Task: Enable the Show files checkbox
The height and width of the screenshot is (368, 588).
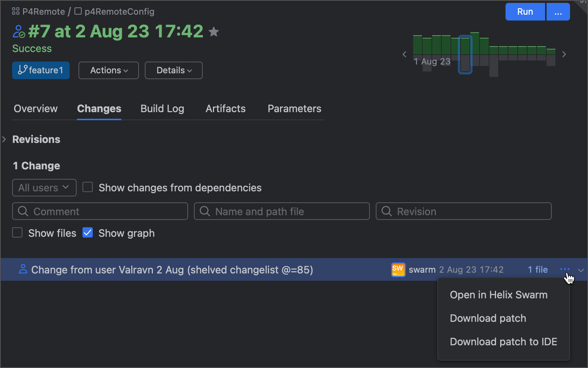Action: (x=17, y=233)
